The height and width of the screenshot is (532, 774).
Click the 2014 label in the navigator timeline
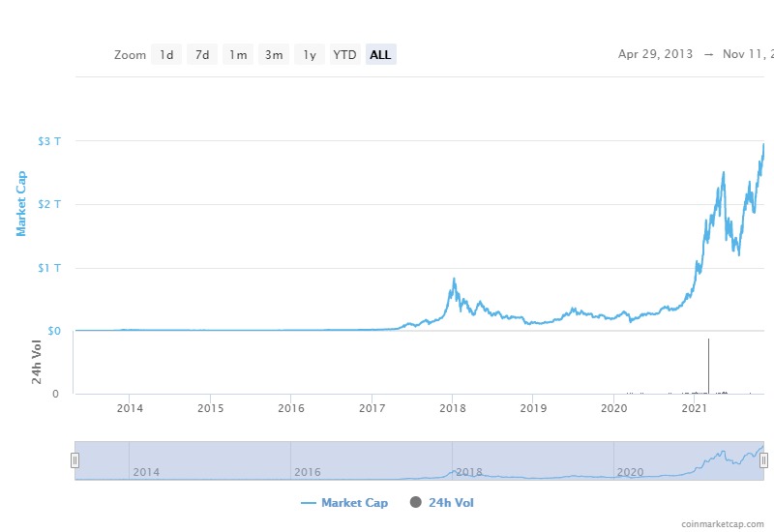146,472
